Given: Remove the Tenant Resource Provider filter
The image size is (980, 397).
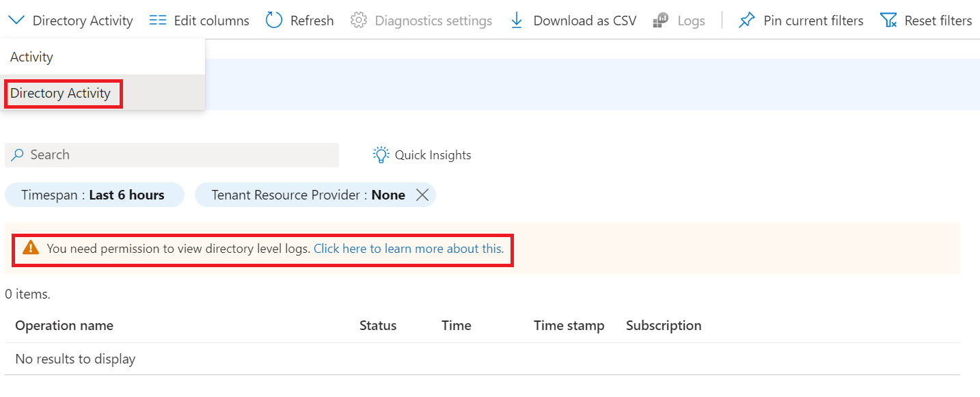Looking at the screenshot, I should point(422,195).
